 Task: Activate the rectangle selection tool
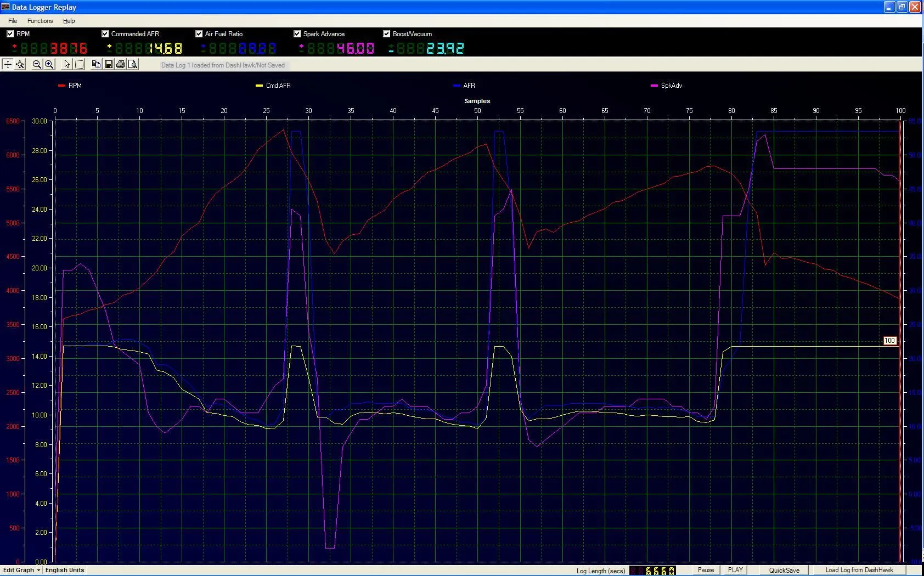tap(80, 64)
